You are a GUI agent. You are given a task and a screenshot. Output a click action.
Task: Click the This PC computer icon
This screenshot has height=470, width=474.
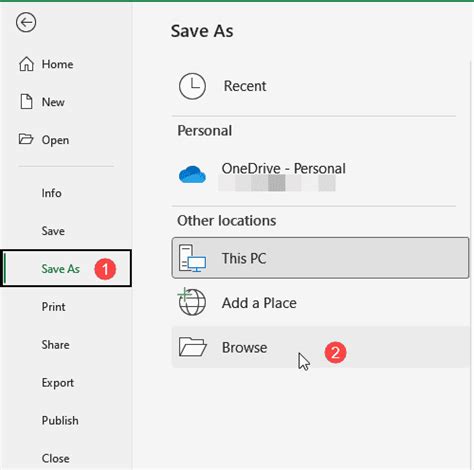pyautogui.click(x=192, y=258)
